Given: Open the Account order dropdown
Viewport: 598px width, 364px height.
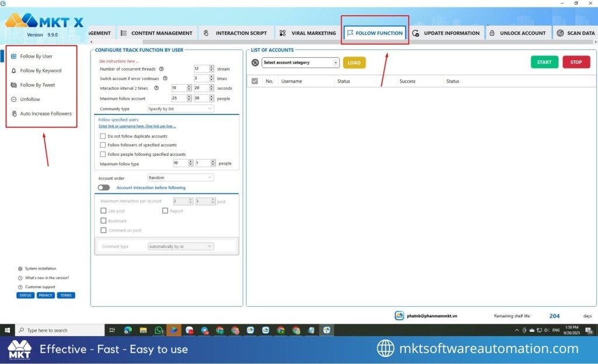Looking at the screenshot, I should point(180,177).
